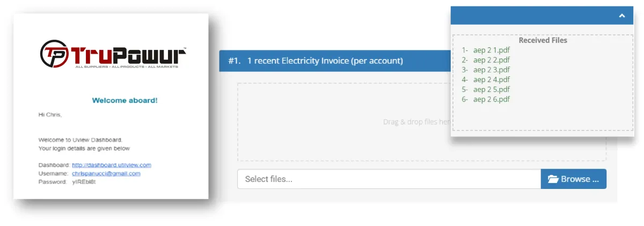
Task: Open received file aep 2 2.pdf
Action: coord(491,60)
